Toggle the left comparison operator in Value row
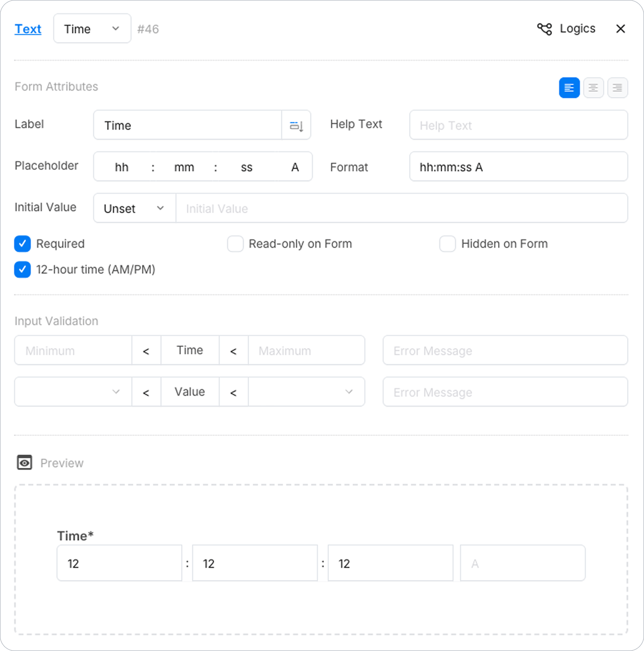This screenshot has height=651, width=644. click(146, 392)
